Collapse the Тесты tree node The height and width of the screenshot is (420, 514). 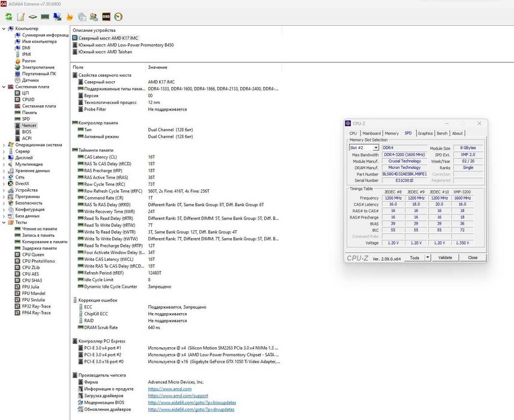[4, 222]
